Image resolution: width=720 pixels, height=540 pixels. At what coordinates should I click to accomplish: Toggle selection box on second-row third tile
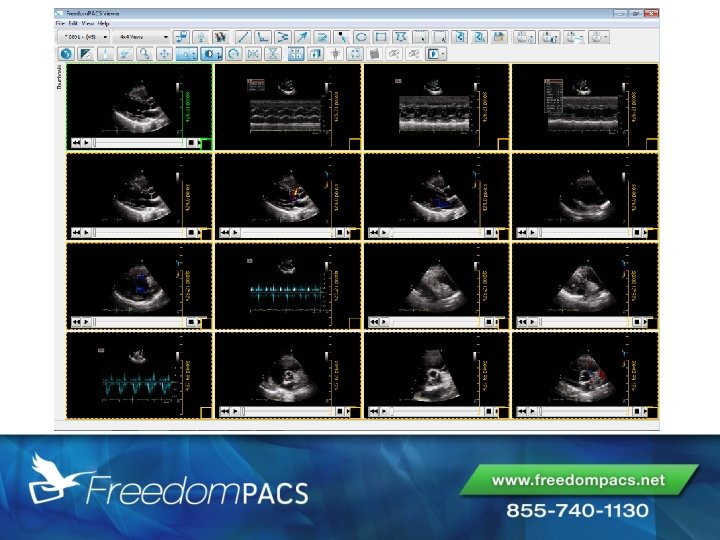pyautogui.click(x=503, y=234)
